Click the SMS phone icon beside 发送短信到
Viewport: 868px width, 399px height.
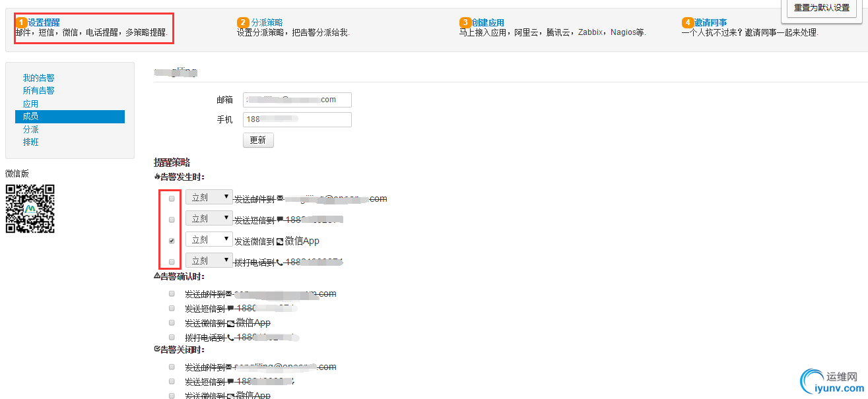[281, 218]
